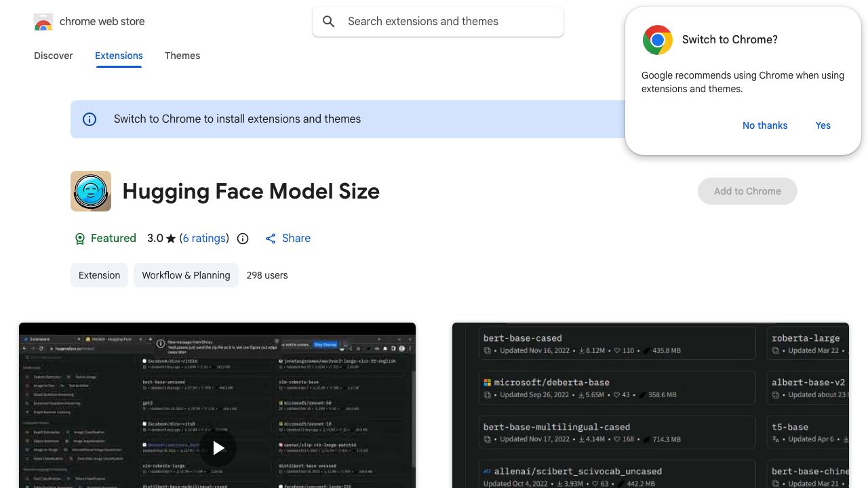
Task: Click the Chrome Web Store logo icon
Action: pos(43,22)
